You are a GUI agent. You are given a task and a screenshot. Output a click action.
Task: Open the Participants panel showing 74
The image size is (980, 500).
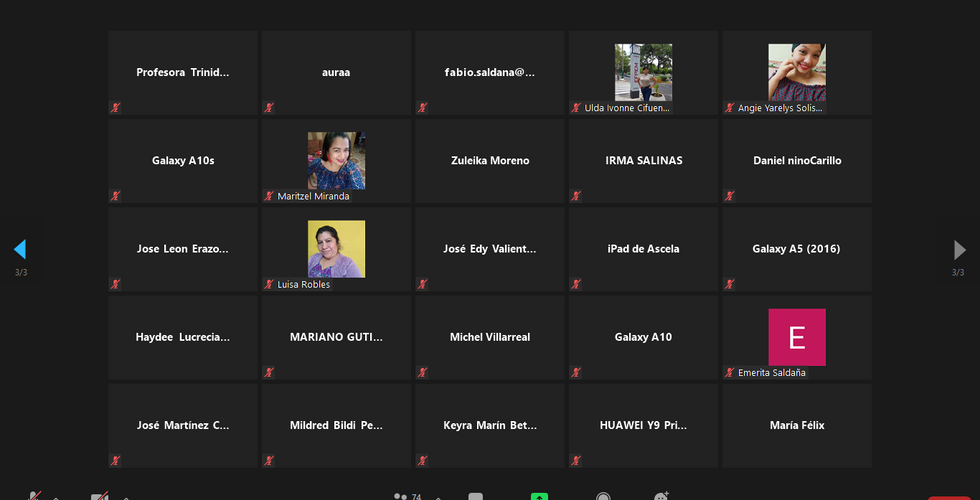(407, 497)
